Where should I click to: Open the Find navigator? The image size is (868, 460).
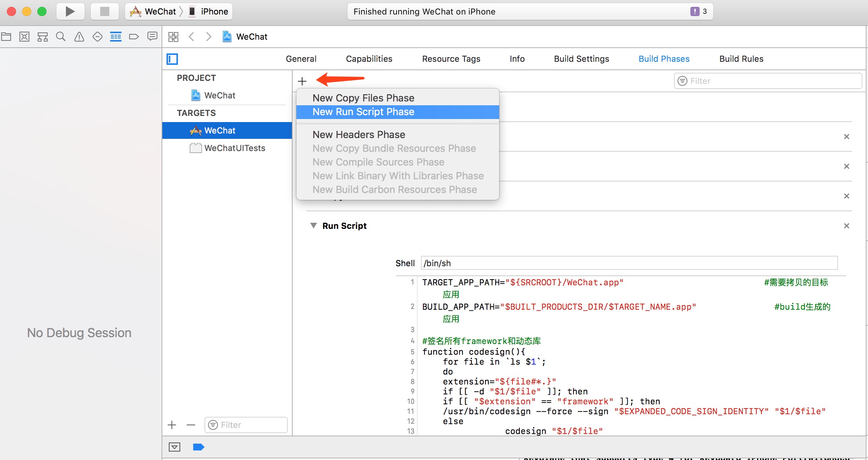pos(61,37)
